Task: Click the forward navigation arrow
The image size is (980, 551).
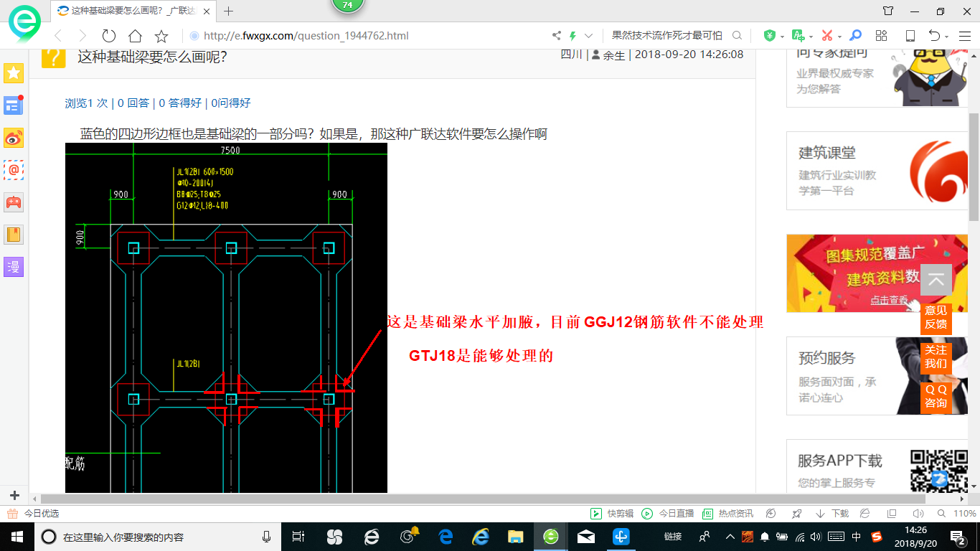Action: (x=83, y=36)
